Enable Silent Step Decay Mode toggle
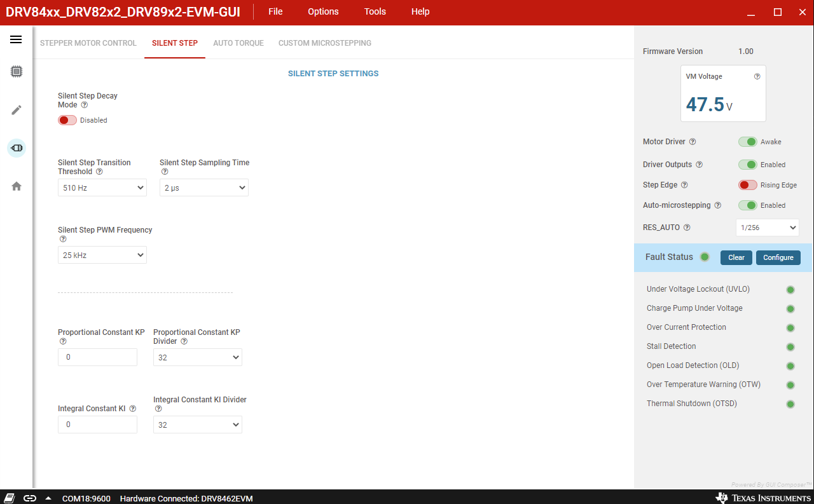The image size is (814, 504). tap(67, 120)
